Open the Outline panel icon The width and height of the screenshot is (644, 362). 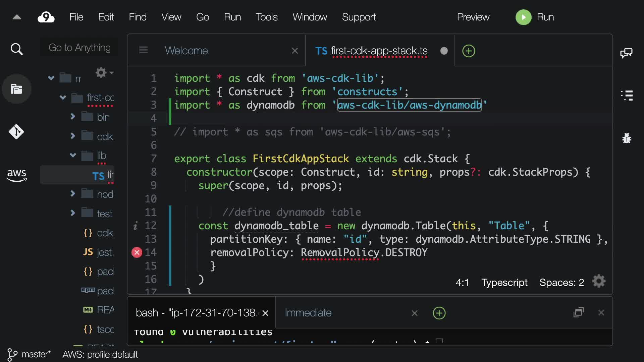tap(627, 96)
